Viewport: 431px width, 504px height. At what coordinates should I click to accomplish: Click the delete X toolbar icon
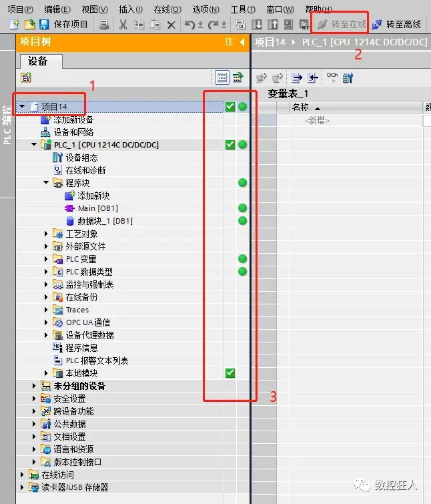[171, 25]
